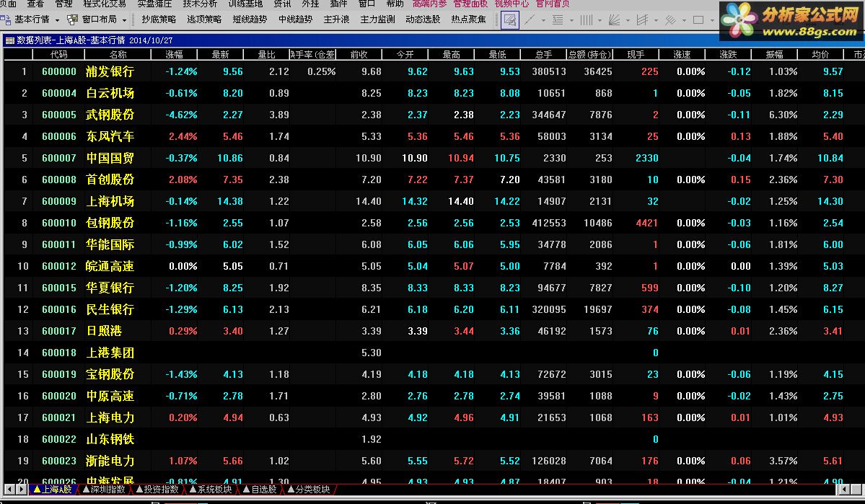
Task: Click the 动态选股 toolbar button
Action: click(x=423, y=19)
